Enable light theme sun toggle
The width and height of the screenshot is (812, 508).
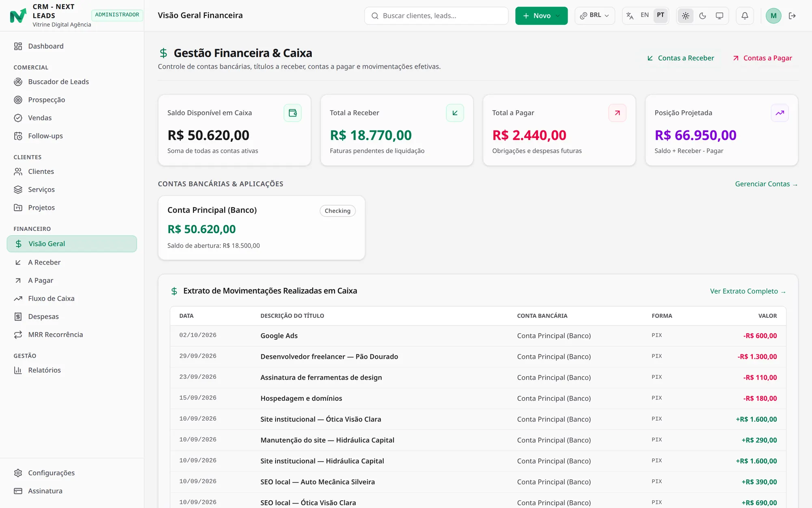(686, 16)
